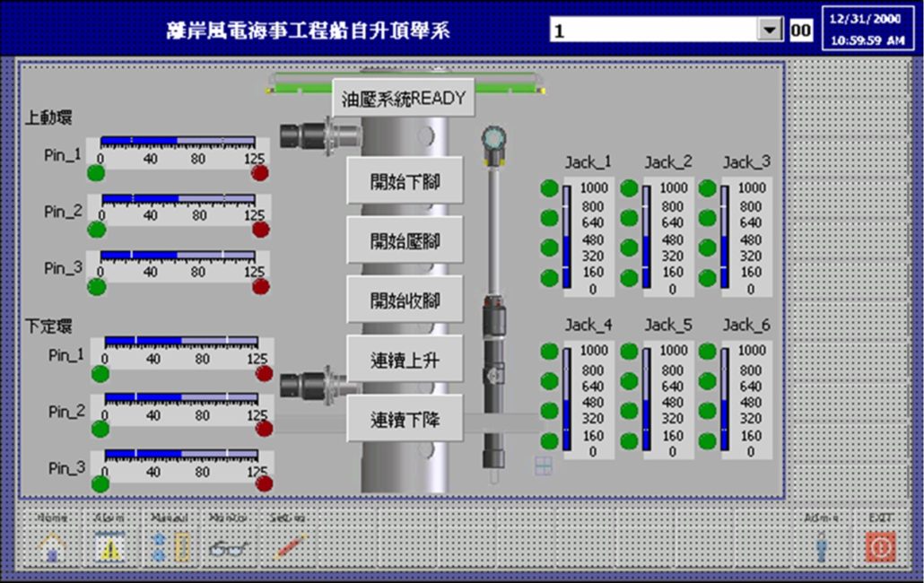Click the lower ring pin actuator graphic
The image size is (924, 583).
319,384
